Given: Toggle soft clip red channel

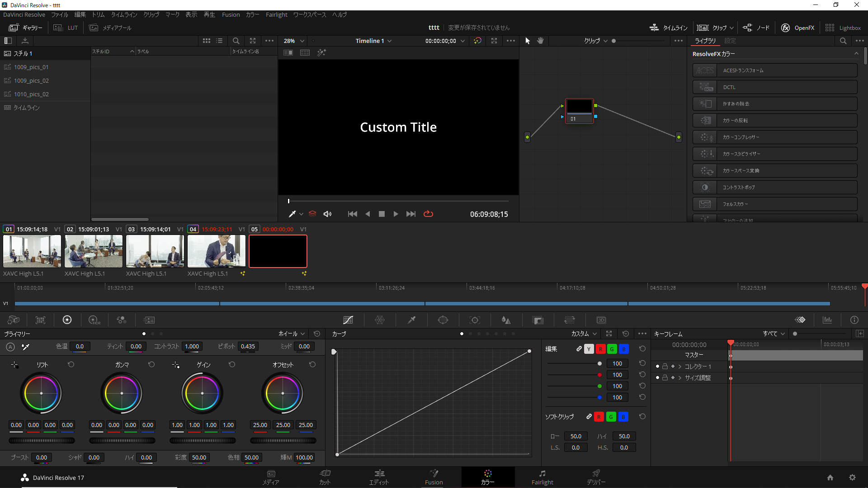Looking at the screenshot, I should pos(599,417).
